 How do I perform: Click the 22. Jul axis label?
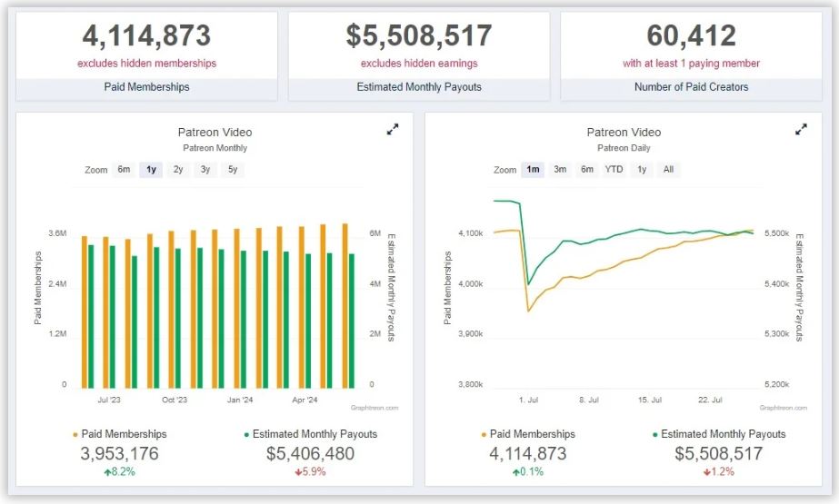710,400
